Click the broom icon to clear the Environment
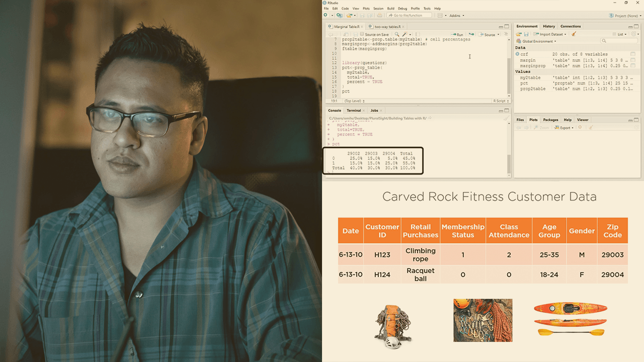The height and width of the screenshot is (362, 644). [574, 34]
